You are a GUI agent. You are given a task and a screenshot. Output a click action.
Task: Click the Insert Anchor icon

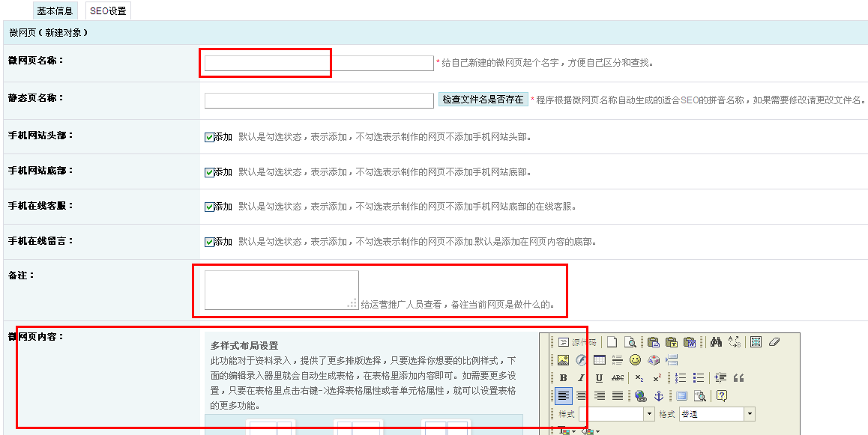point(659,396)
